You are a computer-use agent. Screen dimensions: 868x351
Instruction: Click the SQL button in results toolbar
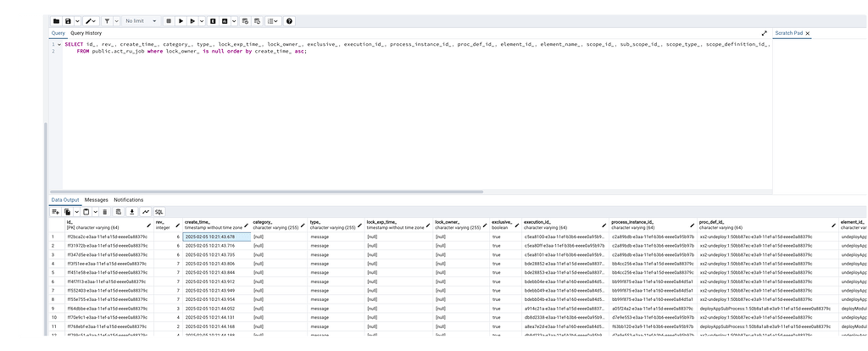(159, 211)
